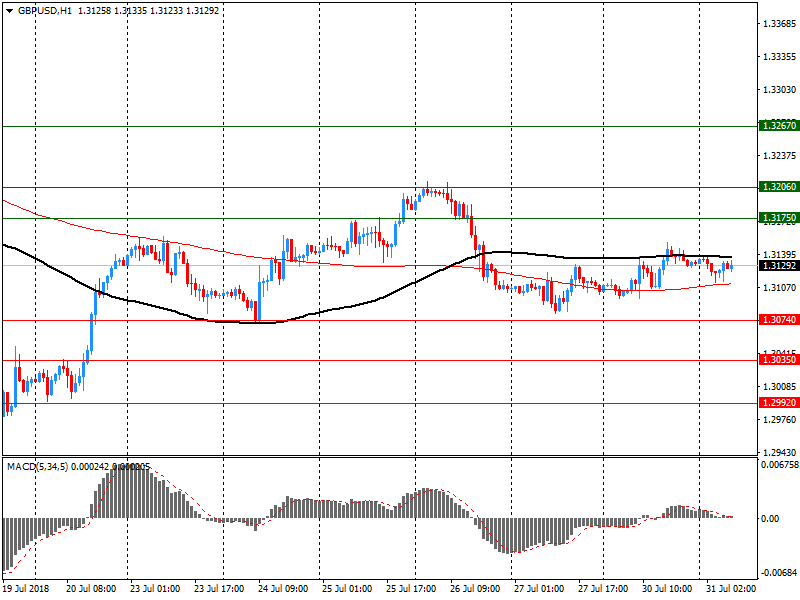Select the 1.30350 red support price tag
The height and width of the screenshot is (600, 800).
(778, 360)
